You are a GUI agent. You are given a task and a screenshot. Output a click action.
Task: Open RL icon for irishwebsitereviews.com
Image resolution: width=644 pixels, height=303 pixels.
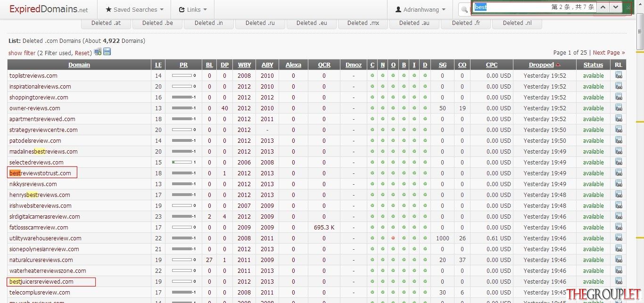(619, 205)
